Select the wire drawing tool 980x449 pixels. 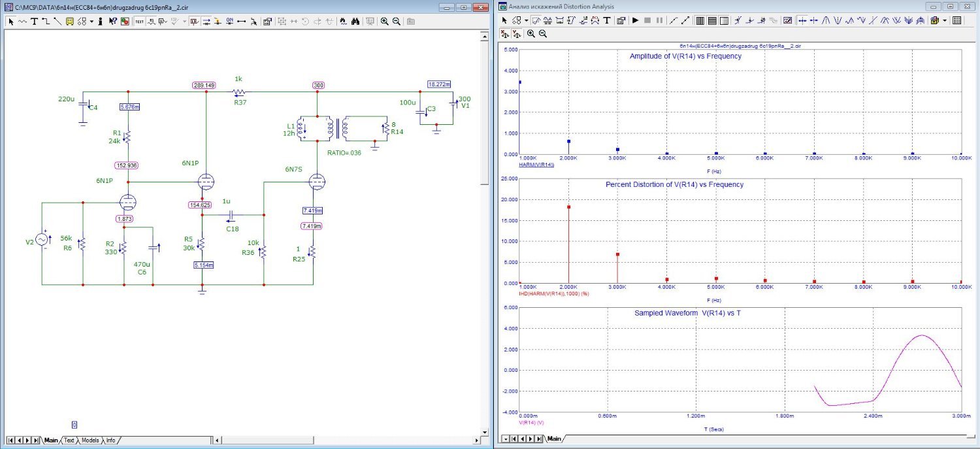point(46,21)
